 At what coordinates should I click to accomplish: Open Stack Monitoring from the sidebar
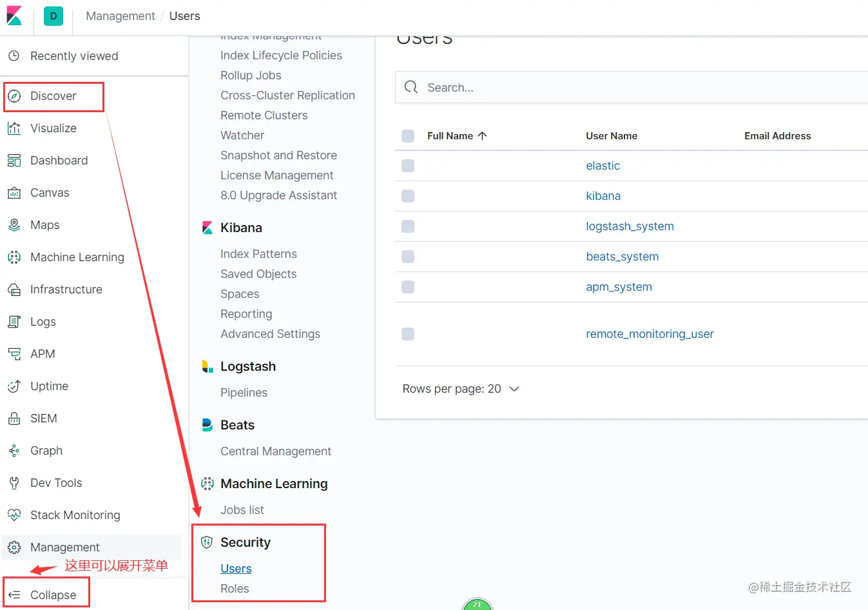(x=75, y=515)
